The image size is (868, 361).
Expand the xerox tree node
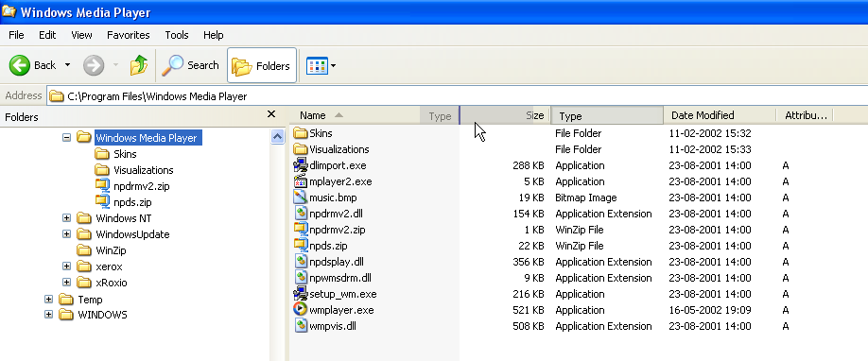tap(66, 266)
